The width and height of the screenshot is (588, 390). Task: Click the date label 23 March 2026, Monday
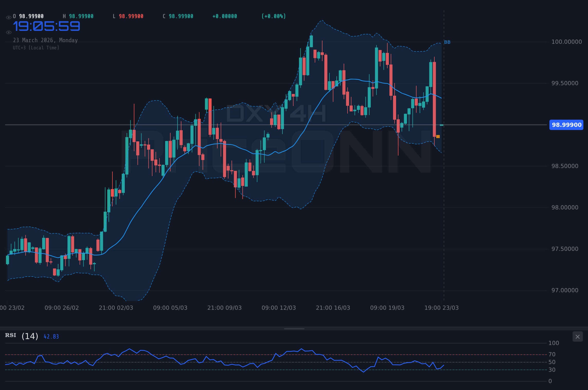tap(46, 40)
